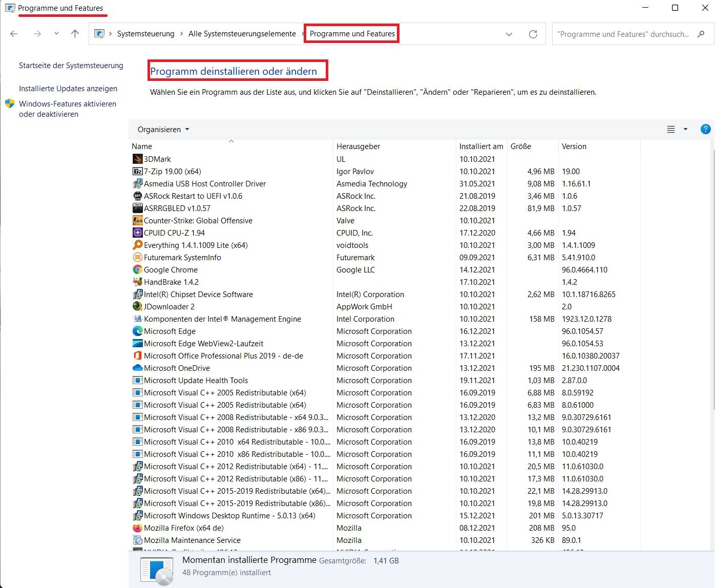
Task: Open Startseite der Systemsteuerung link
Action: (x=71, y=66)
